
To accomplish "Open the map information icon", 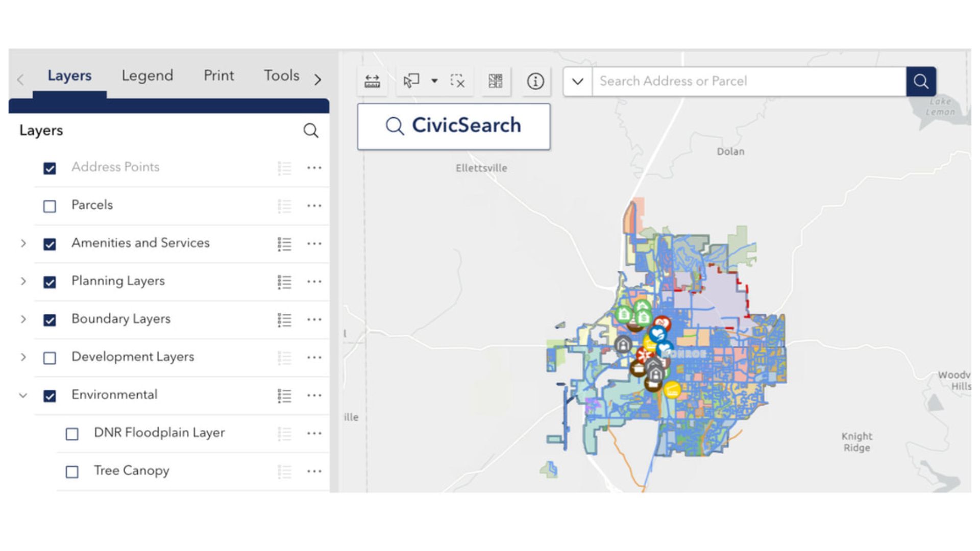I will click(535, 81).
